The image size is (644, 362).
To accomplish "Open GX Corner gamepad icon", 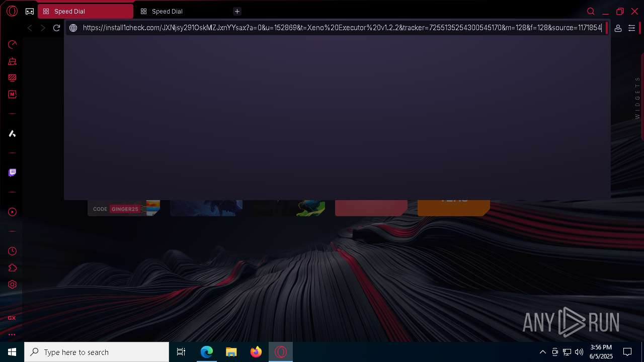I will pos(30,11).
